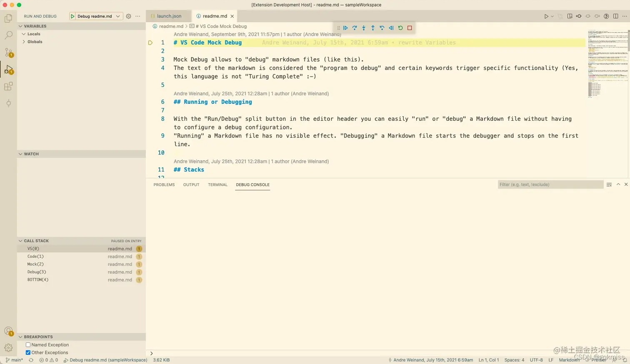630x364 pixels.
Task: Focus the debug console filter field
Action: click(550, 184)
